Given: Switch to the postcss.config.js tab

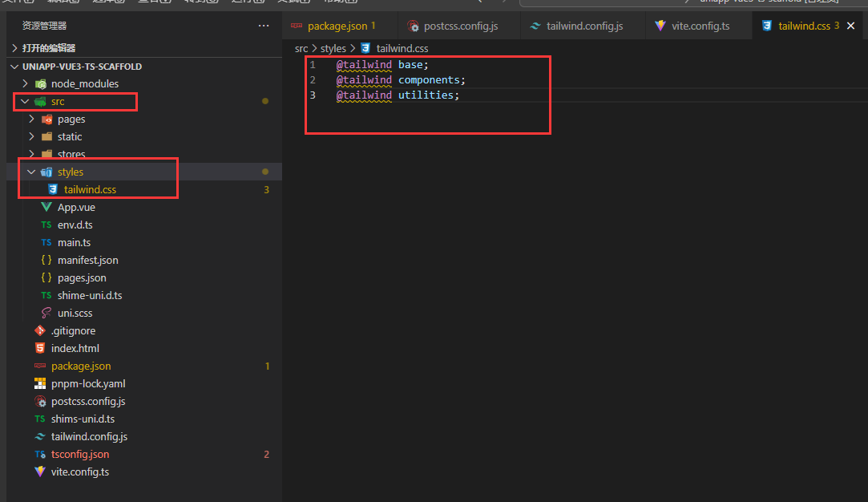Looking at the screenshot, I should click(x=458, y=25).
